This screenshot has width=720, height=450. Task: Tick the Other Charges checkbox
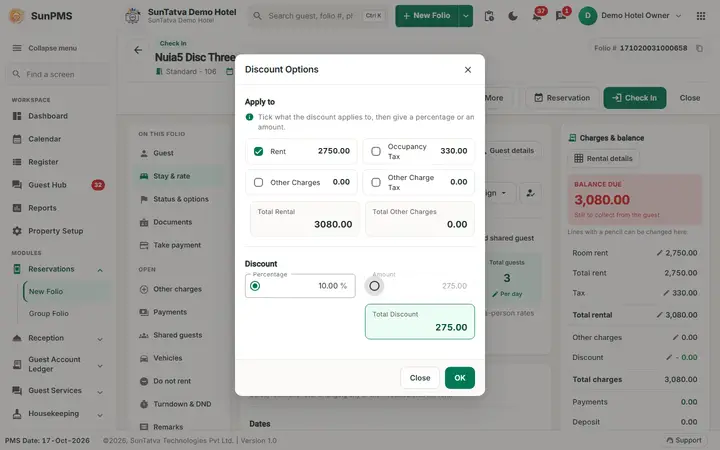[259, 182]
